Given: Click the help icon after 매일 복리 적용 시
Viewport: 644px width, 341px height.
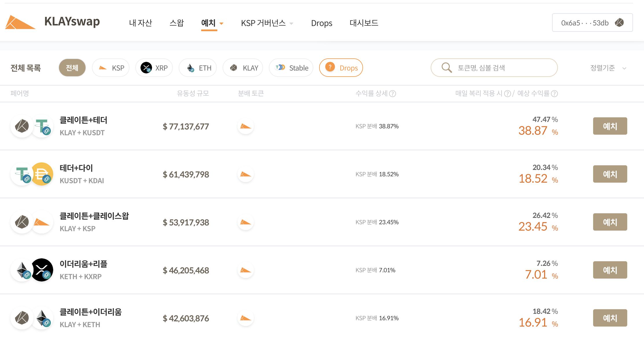Looking at the screenshot, I should pos(507,94).
